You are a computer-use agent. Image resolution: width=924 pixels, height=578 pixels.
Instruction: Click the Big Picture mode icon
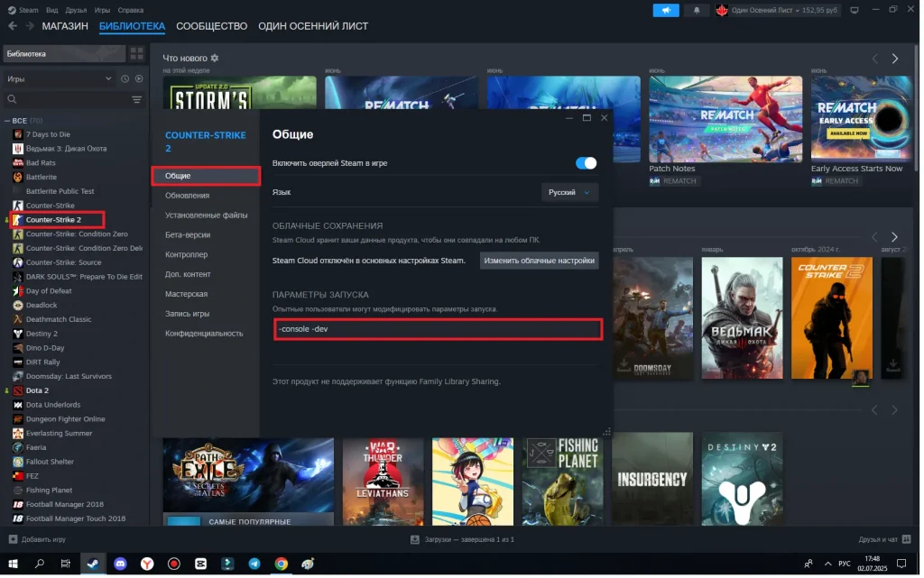pyautogui.click(x=855, y=10)
